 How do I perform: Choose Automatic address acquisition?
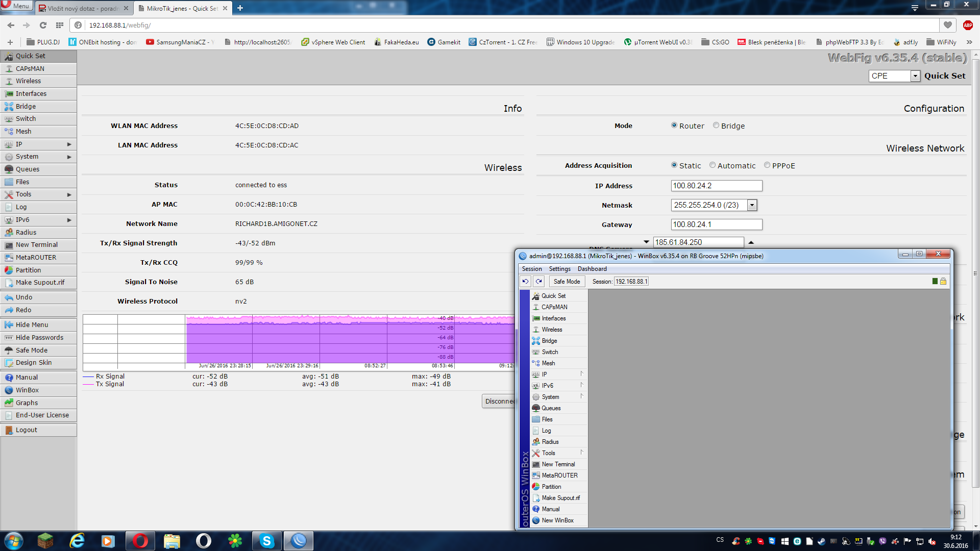pyautogui.click(x=713, y=165)
